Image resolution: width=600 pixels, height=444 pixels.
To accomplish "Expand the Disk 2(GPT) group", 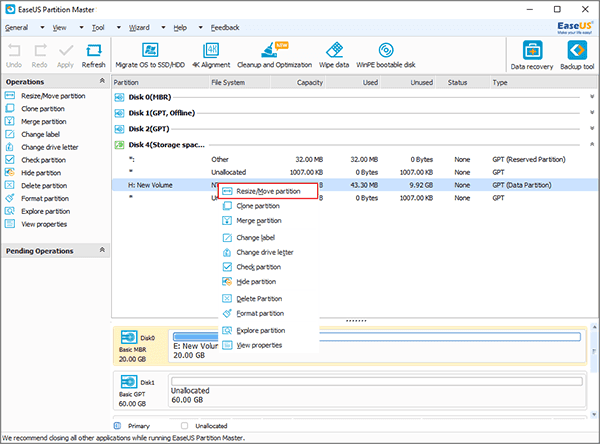I will tap(592, 128).
